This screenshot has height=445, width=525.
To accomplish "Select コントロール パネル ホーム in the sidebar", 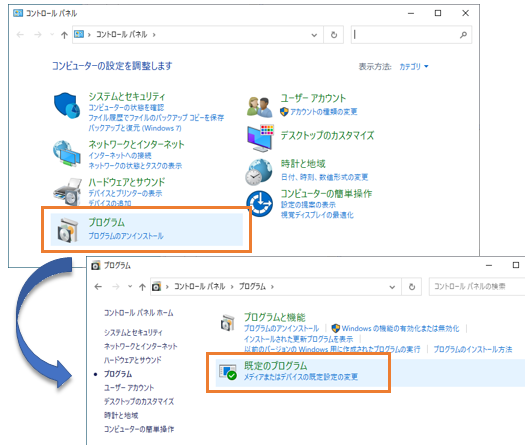I will coord(139,313).
